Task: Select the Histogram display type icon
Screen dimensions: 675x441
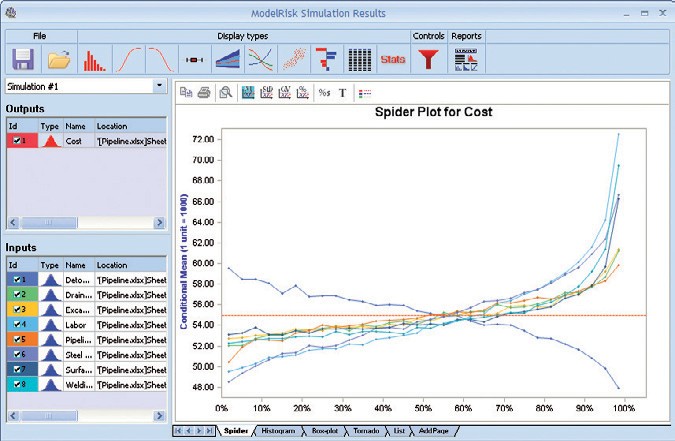Action: 94,59
